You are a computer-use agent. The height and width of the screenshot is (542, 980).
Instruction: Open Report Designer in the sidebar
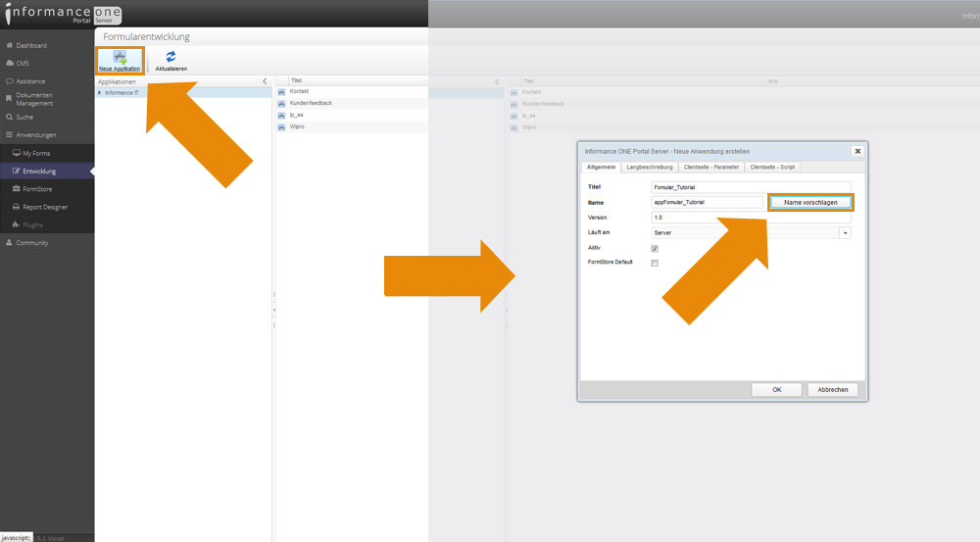pos(47,207)
